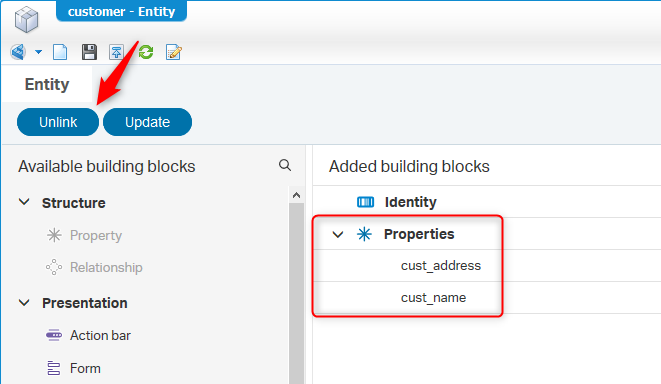Collapse the Properties group chevron

338,234
